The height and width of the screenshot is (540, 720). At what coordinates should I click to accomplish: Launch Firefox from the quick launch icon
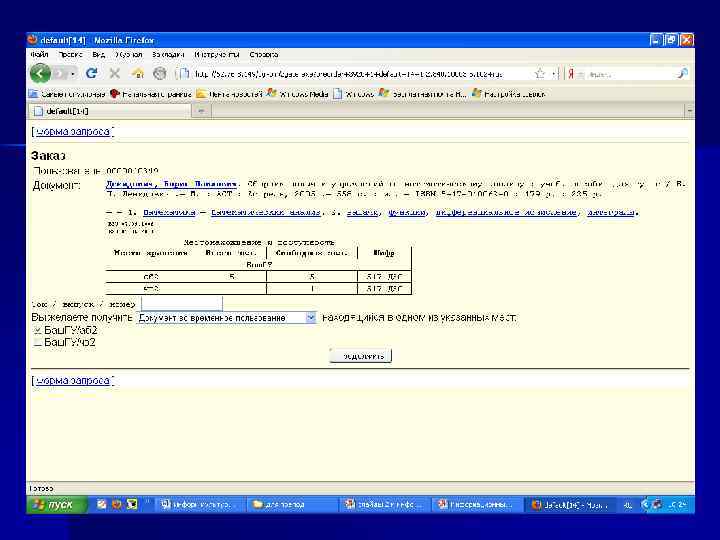tap(117, 505)
